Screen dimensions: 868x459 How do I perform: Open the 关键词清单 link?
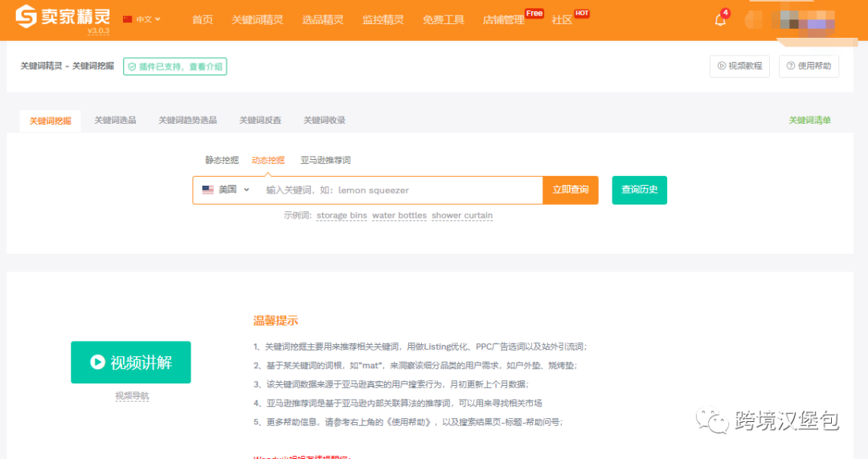pos(809,120)
